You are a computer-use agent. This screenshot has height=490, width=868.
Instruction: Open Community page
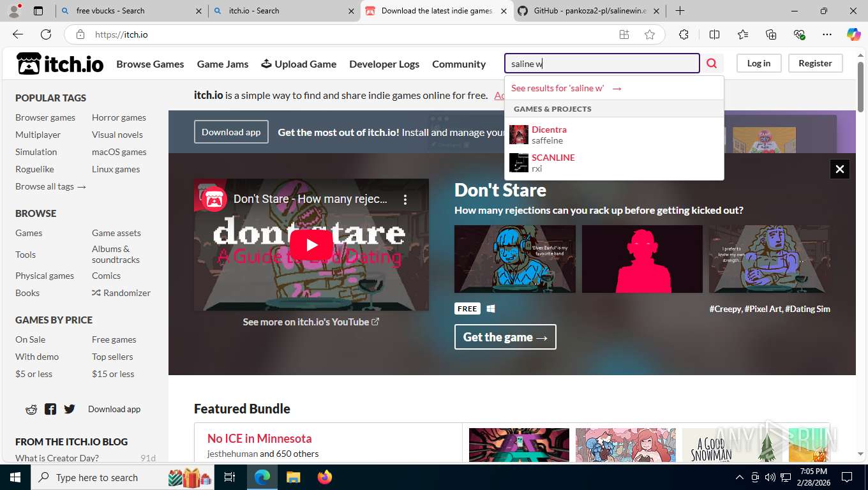(459, 64)
